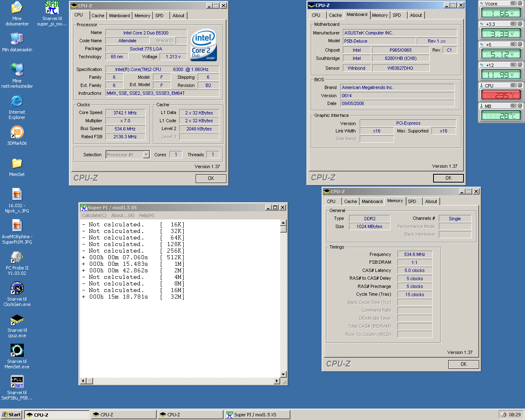525x420 pixels.
Task: Close the +5 voltage monitor widget
Action: (x=520, y=44)
